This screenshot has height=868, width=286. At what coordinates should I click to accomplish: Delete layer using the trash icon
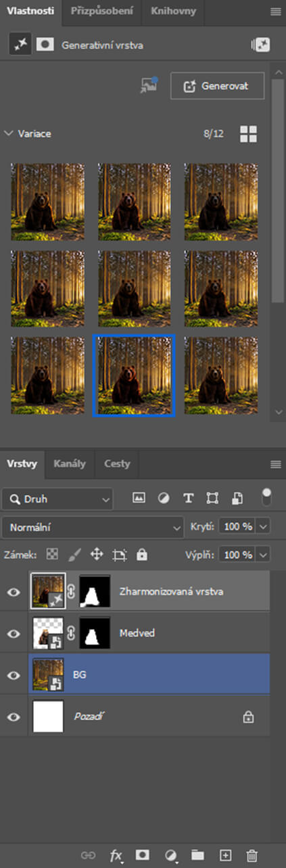252,855
